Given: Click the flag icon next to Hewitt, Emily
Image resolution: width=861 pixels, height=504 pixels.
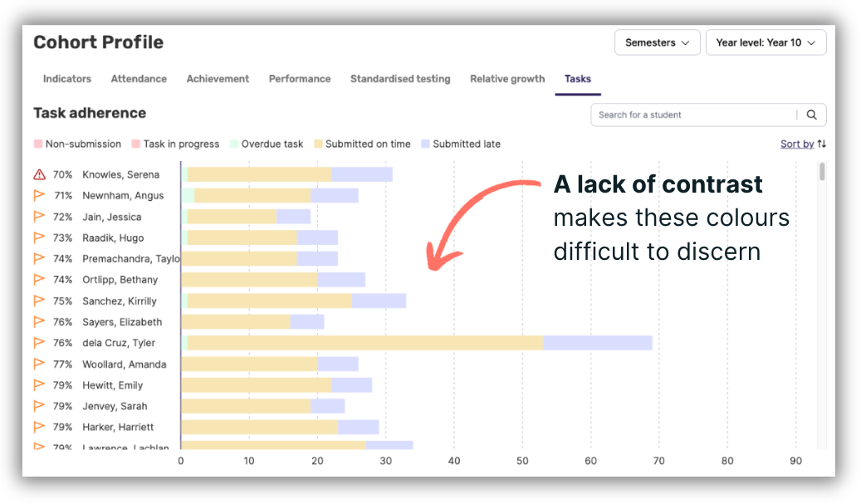Looking at the screenshot, I should 39,385.
